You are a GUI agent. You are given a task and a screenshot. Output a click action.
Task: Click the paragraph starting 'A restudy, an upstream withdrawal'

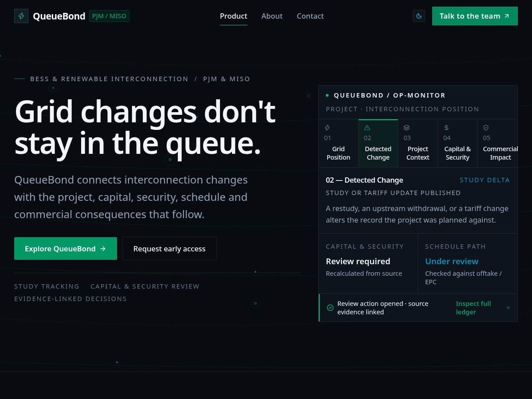417,214
